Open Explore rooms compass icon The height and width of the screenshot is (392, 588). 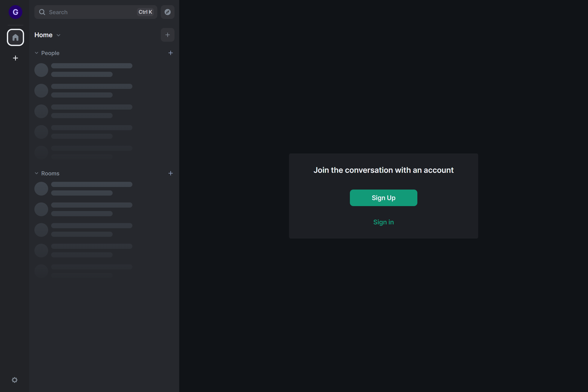[x=167, y=12]
